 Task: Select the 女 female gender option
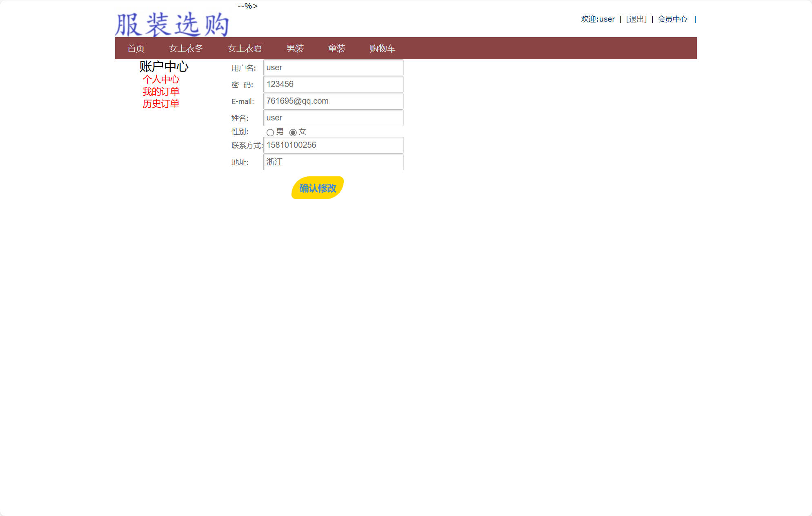[x=294, y=132]
